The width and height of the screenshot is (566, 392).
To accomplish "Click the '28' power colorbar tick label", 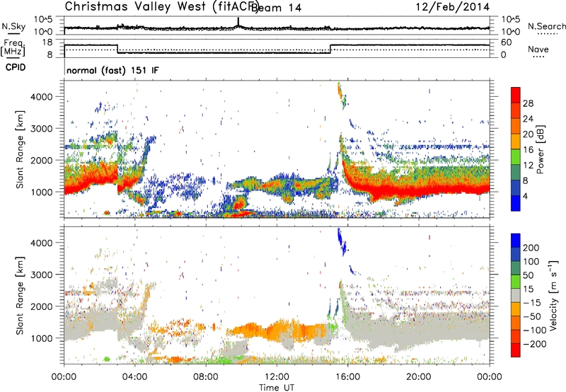I will (528, 103).
